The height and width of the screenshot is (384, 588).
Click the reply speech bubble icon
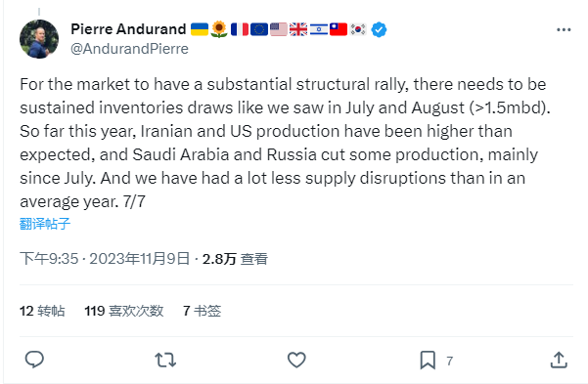point(34,360)
